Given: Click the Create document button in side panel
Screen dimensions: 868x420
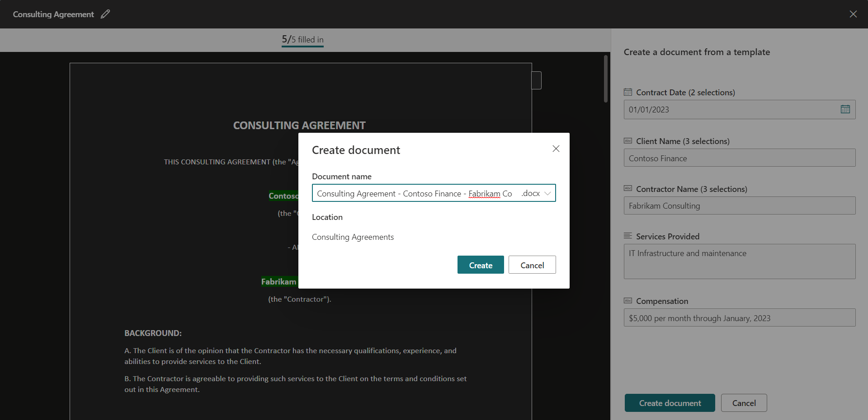Looking at the screenshot, I should click(x=670, y=403).
